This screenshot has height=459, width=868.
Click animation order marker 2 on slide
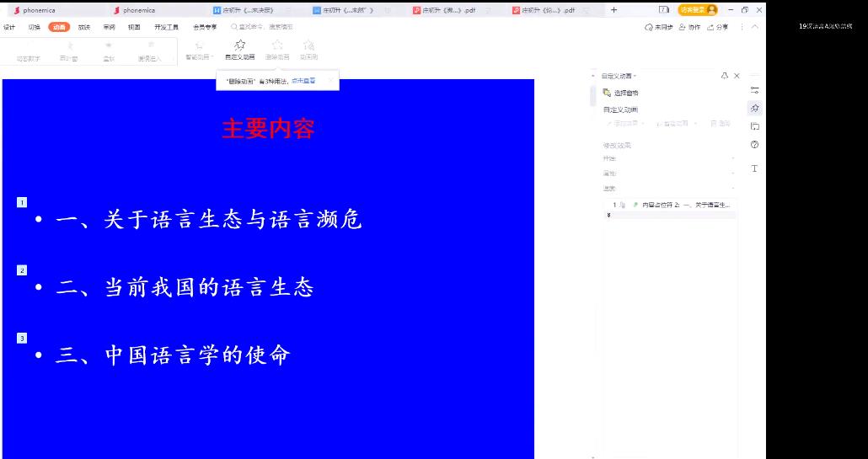(23, 270)
